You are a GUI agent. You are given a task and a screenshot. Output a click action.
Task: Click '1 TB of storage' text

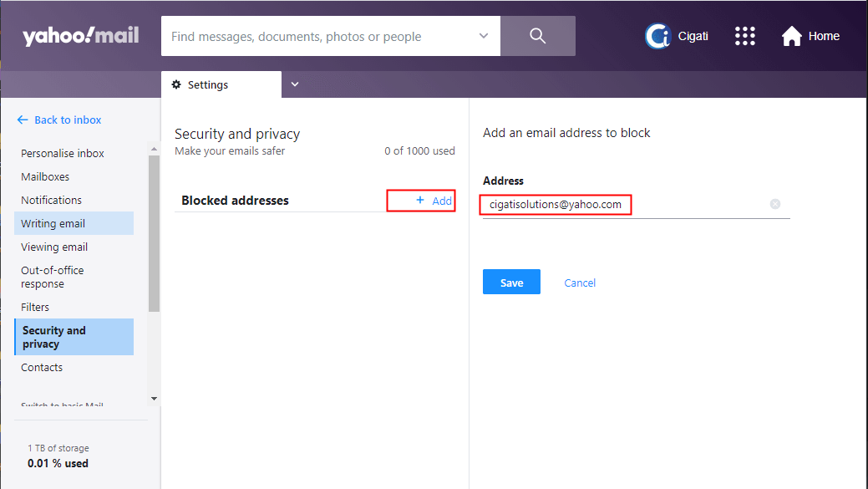click(58, 448)
